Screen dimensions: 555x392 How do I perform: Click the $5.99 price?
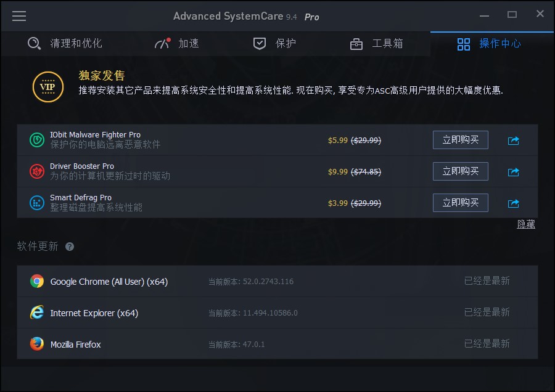[338, 141]
